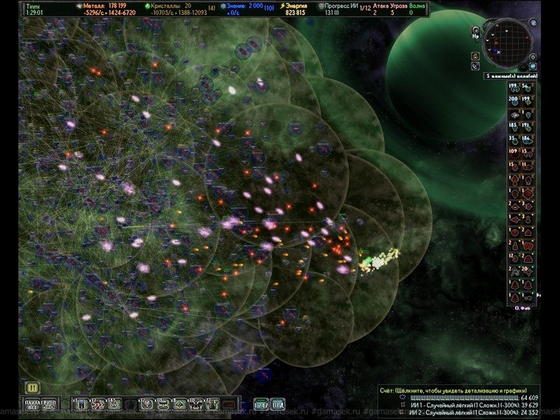Image resolution: width=560 pixels, height=420 pixels.
Task: Click the round icon at minimap's upper-right edge
Action: 533,22
